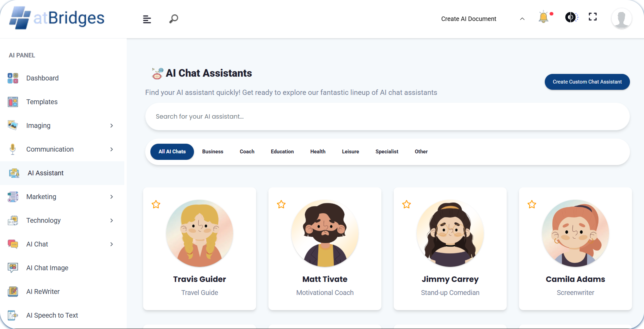644x329 pixels.
Task: Filter by Health category
Action: pos(318,152)
